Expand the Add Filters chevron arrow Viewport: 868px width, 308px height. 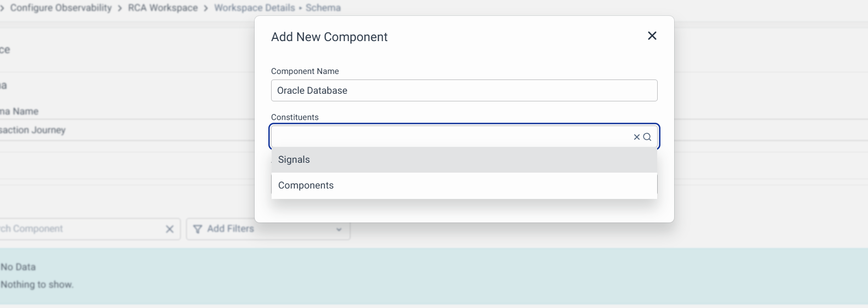pyautogui.click(x=339, y=229)
